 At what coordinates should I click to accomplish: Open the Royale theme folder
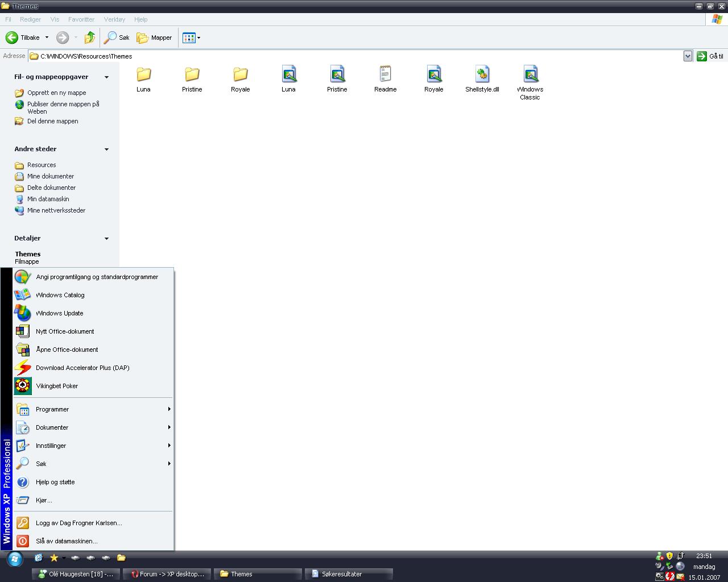coord(241,79)
